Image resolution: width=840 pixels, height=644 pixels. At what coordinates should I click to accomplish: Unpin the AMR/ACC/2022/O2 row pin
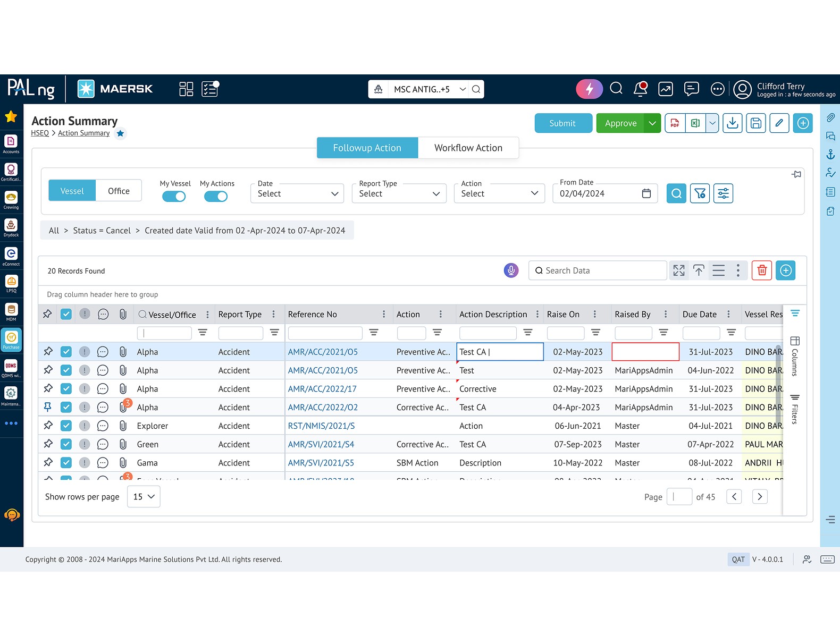[47, 407]
